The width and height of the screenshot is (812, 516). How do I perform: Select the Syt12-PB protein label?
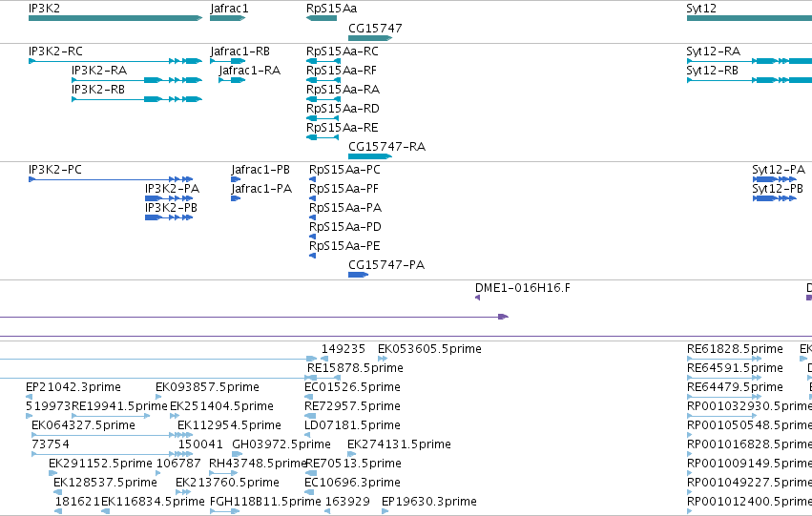[778, 189]
